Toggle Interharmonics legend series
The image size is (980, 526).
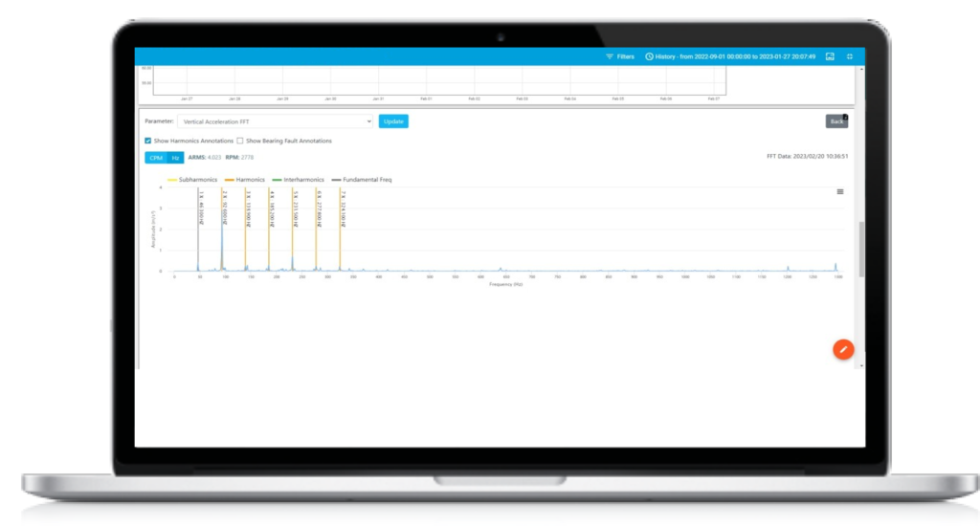click(x=299, y=180)
